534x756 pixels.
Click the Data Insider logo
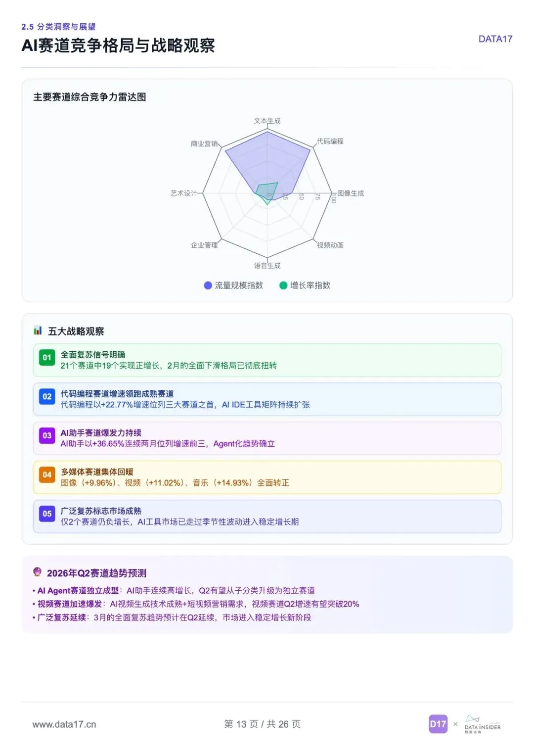482,725
